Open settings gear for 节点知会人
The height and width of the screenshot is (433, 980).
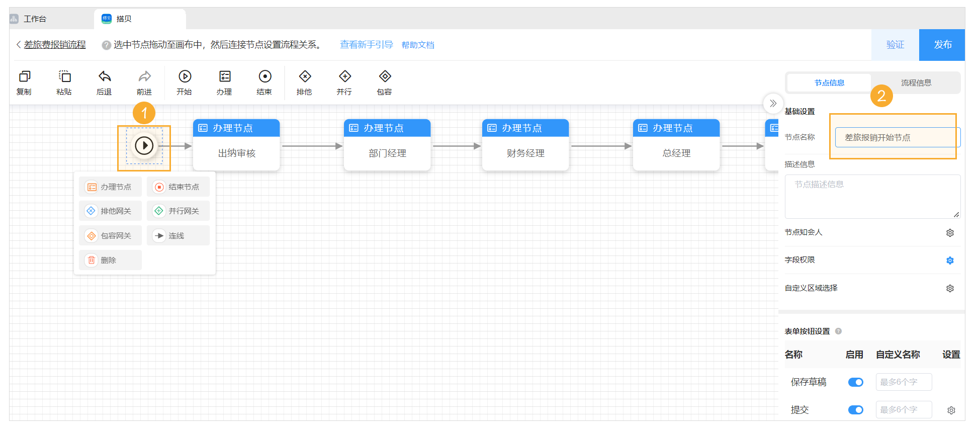[950, 233]
